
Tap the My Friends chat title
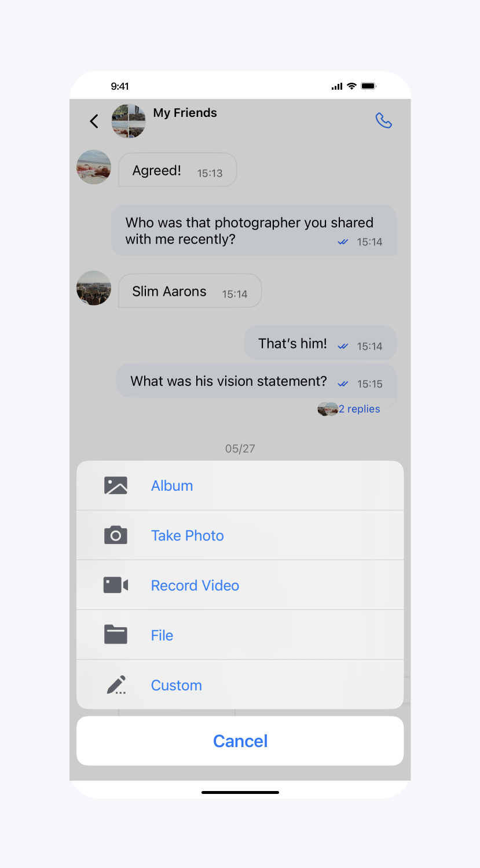point(185,113)
